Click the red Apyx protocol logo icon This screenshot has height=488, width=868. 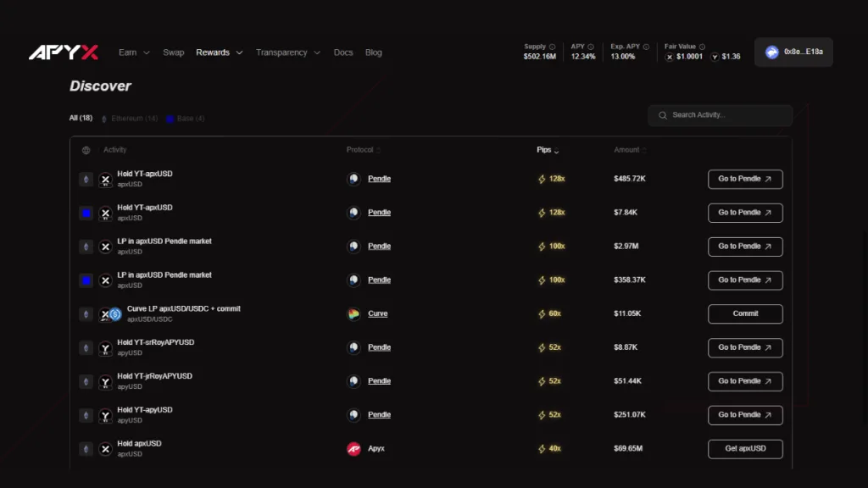tap(353, 449)
